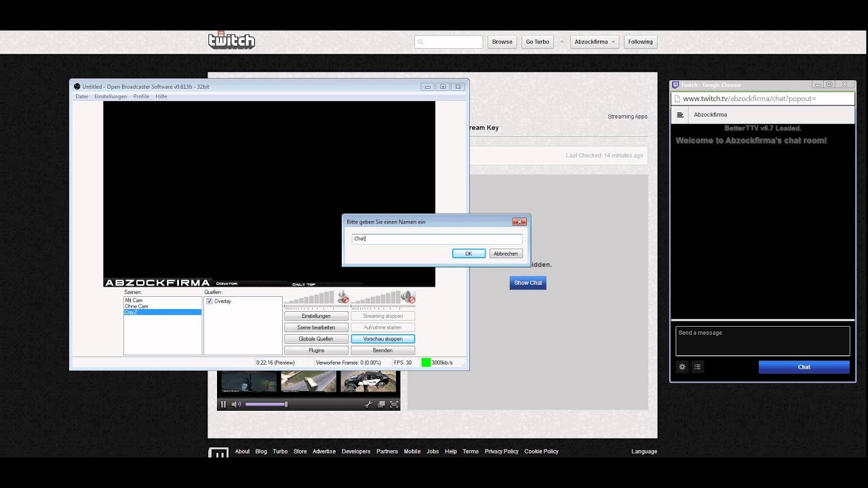
Task: Select the Mit Cam scene
Action: coord(163,300)
